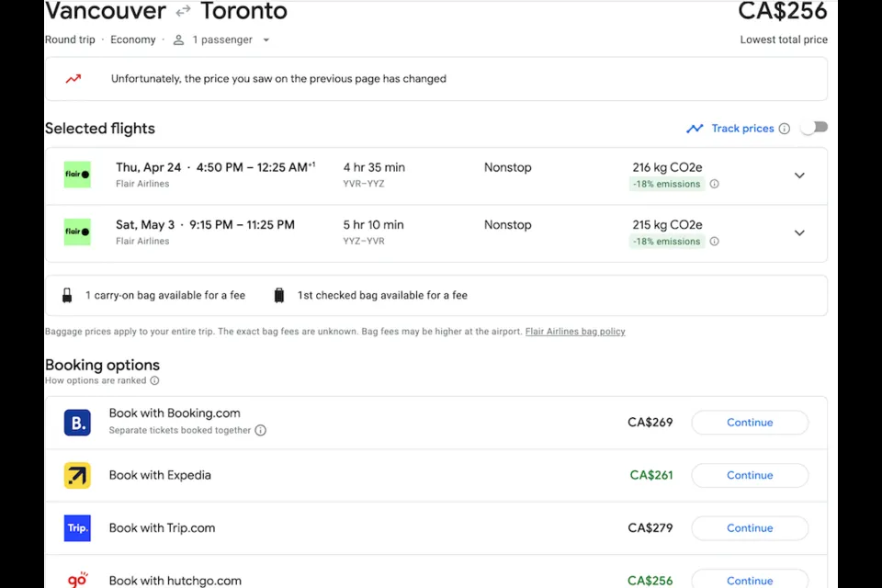Screen dimensions: 882x588
Task: Click info icon next to 216 kg emissions
Action: 714,184
